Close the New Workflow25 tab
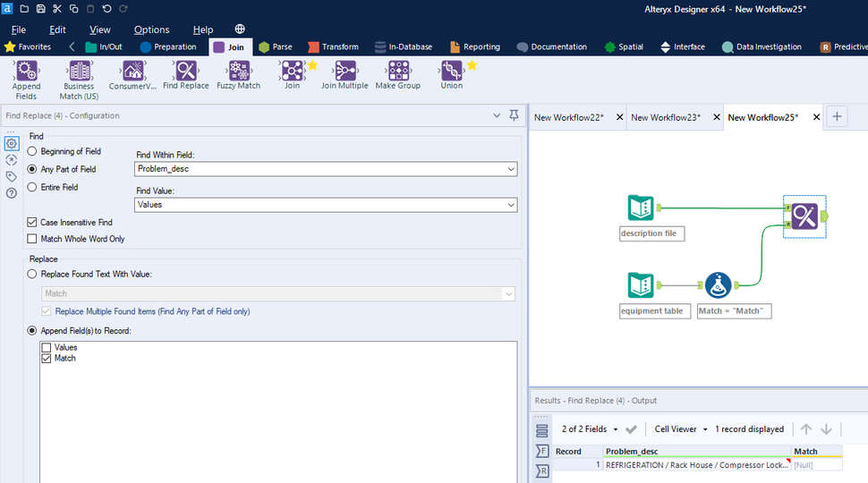The width and height of the screenshot is (868, 483). click(816, 117)
